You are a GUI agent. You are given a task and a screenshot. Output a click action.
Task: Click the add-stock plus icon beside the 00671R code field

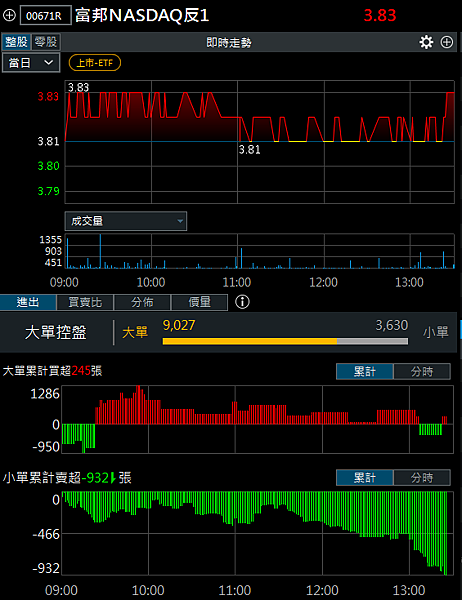pos(9,16)
